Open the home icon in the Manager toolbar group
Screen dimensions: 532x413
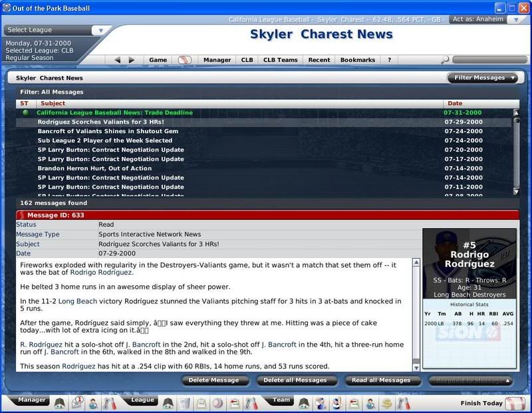(x=60, y=403)
